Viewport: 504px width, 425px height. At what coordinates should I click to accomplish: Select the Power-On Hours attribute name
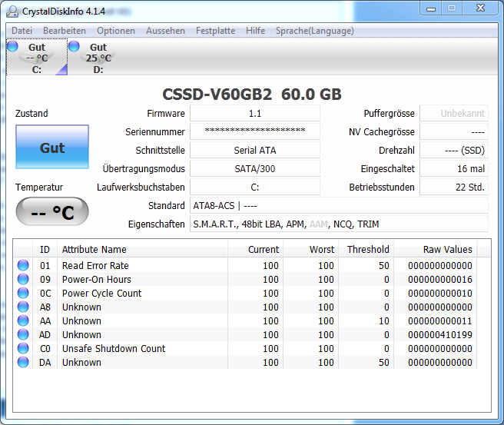pyautogui.click(x=97, y=280)
